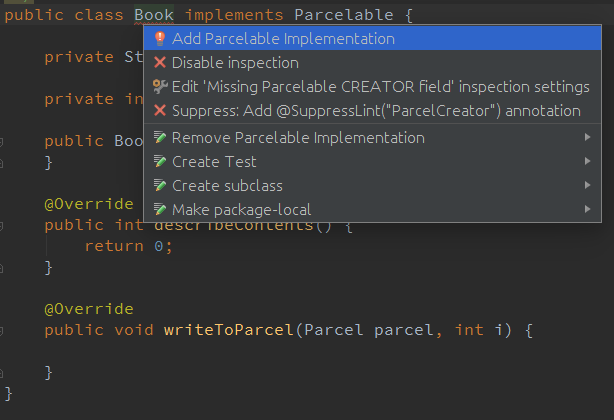Click the pencil icon beside Create subclass
The width and height of the screenshot is (614, 420).
click(160, 186)
